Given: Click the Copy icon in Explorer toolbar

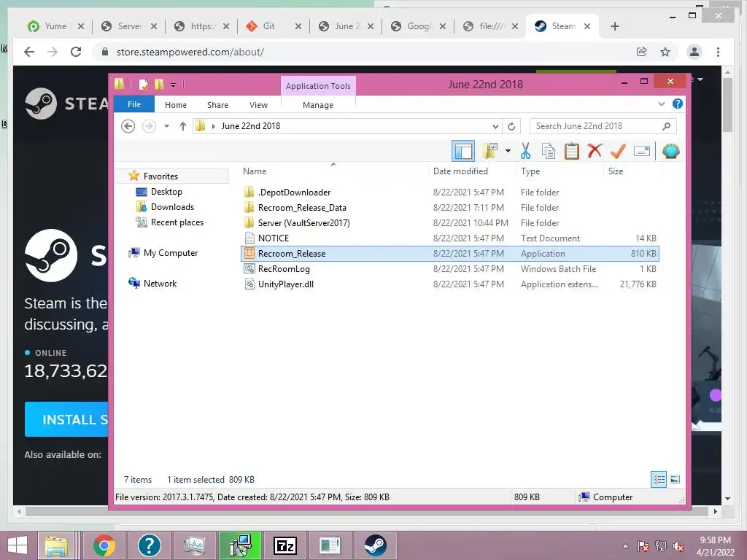Looking at the screenshot, I should 549,152.
